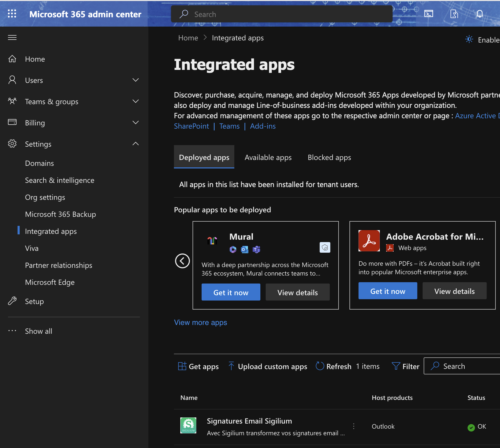Switch to the Available apps tab
The width and height of the screenshot is (500, 448).
(x=268, y=157)
